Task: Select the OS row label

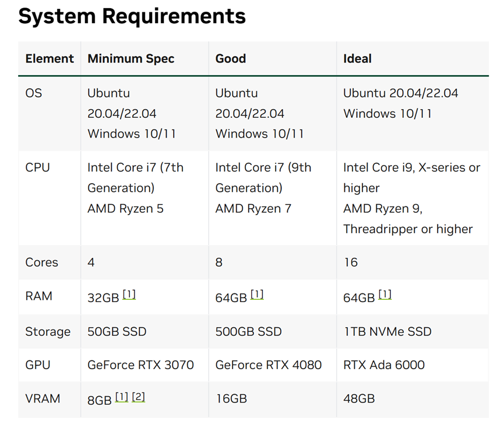Action: (33, 93)
